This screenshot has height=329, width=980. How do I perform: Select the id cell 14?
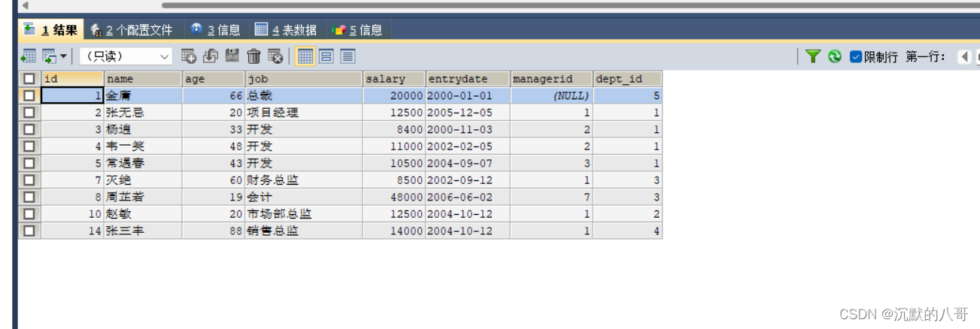(x=72, y=231)
